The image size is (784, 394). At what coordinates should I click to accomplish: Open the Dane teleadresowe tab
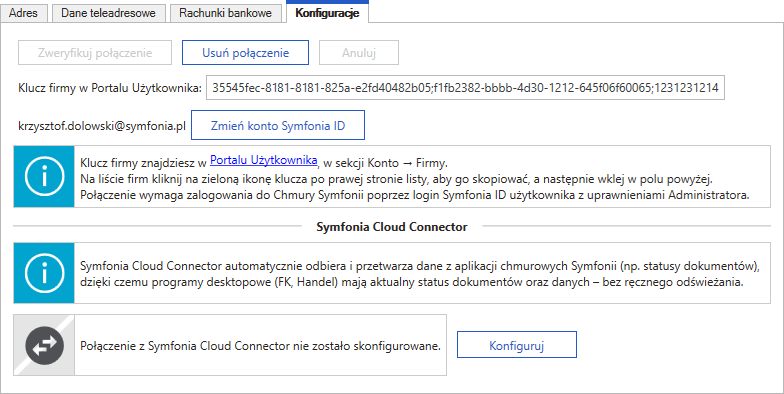[108, 13]
